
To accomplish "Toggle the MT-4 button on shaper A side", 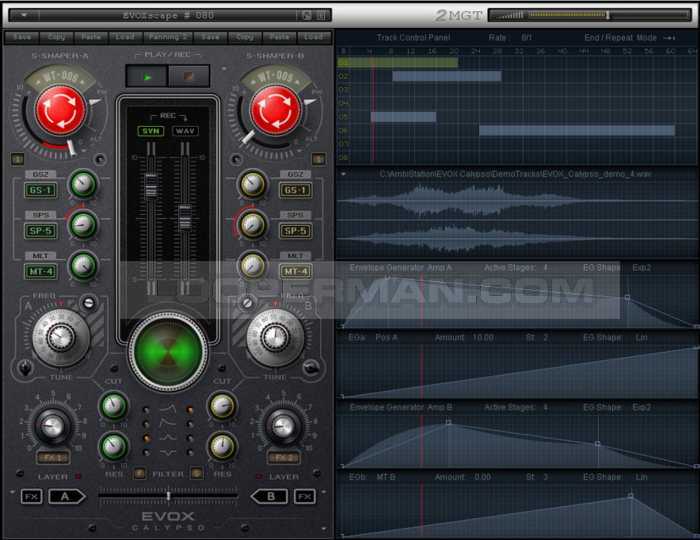I will [x=41, y=271].
